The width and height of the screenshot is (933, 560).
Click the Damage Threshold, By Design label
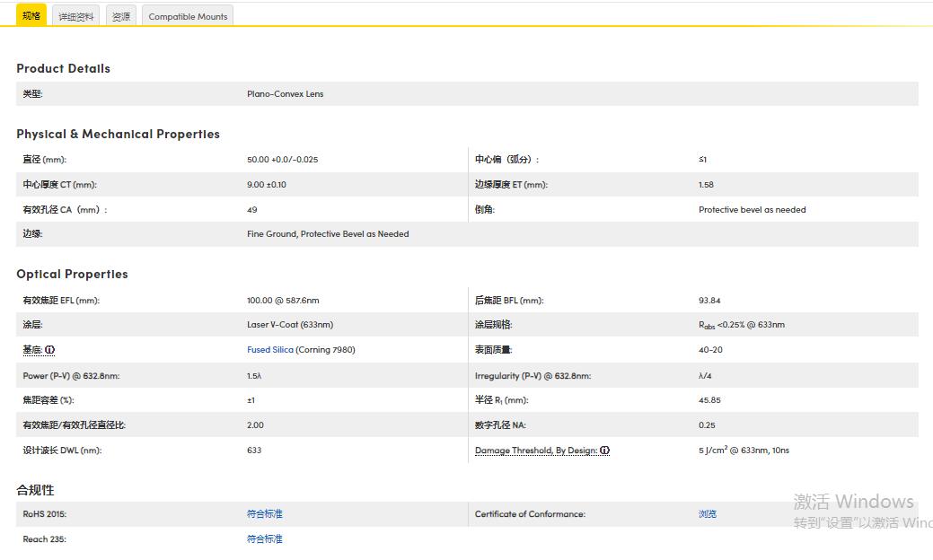tap(535, 451)
